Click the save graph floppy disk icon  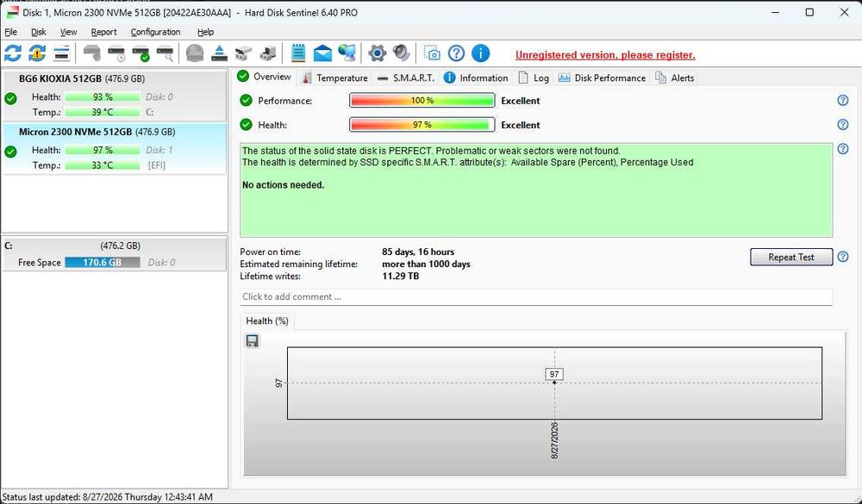(x=252, y=341)
